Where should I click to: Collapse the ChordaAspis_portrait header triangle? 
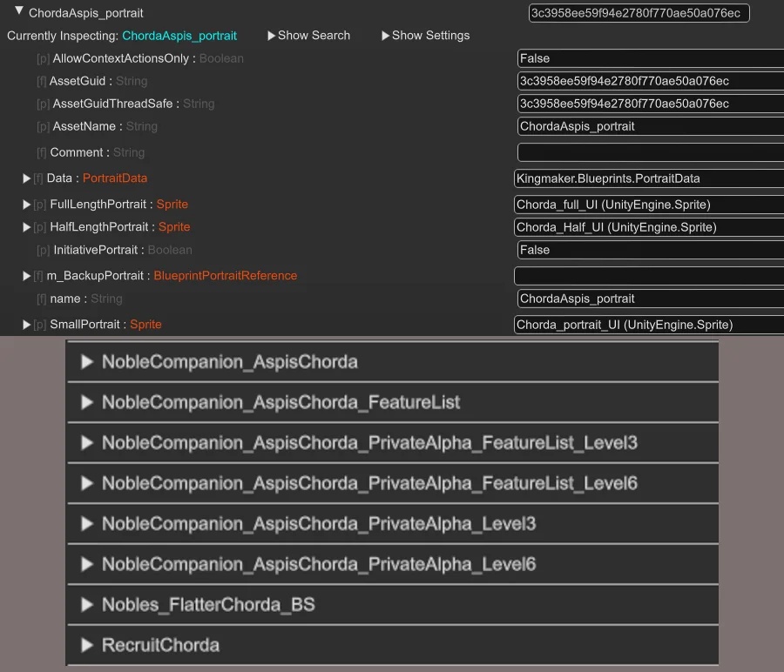(19, 10)
